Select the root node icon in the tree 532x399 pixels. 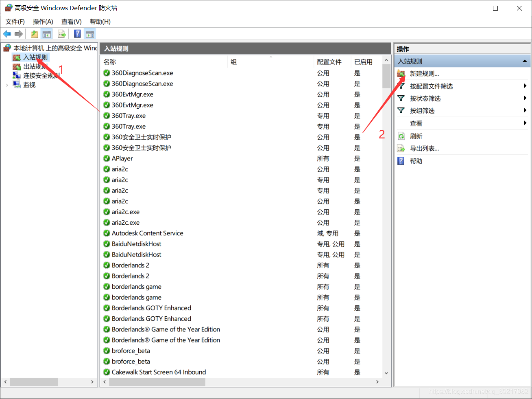[7, 48]
